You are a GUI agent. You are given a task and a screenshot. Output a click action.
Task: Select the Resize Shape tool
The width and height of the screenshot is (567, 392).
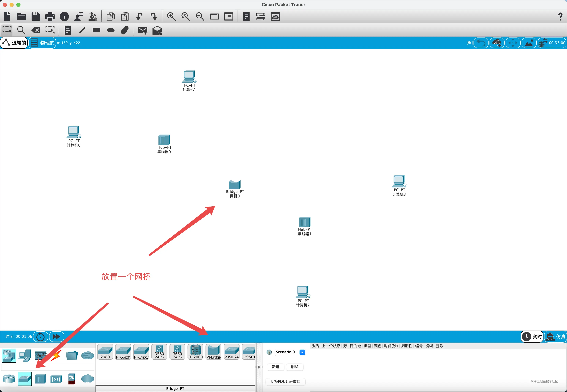pos(50,30)
